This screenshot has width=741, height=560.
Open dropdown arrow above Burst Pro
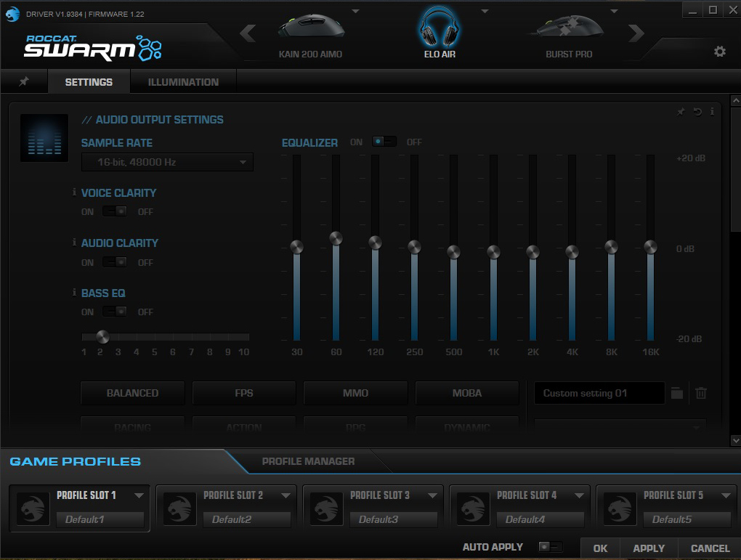click(614, 11)
